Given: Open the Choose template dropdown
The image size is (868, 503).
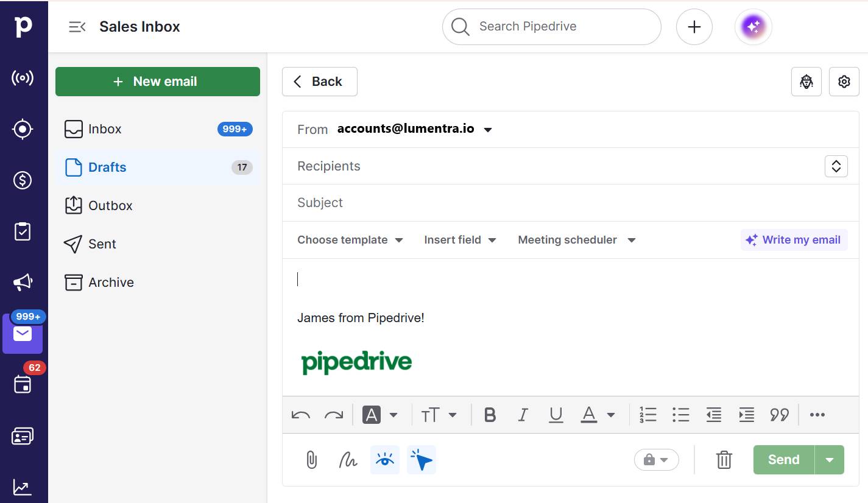Looking at the screenshot, I should click(350, 240).
